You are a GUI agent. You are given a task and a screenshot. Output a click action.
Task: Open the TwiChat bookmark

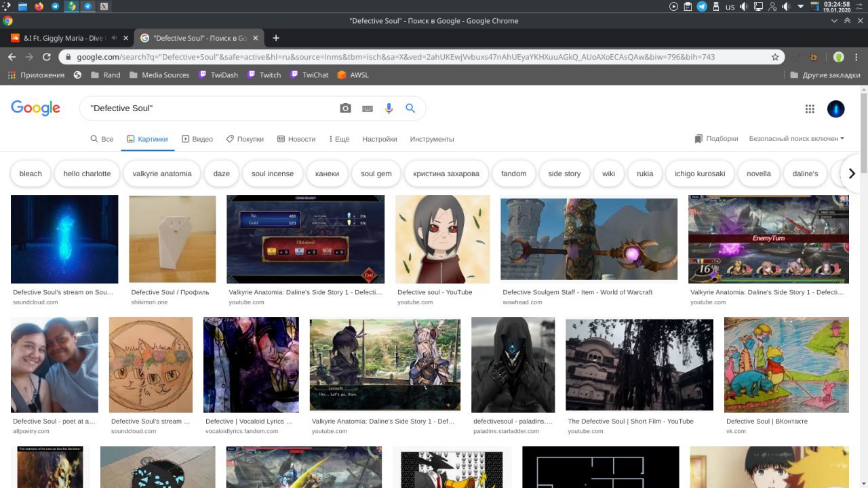(309, 75)
